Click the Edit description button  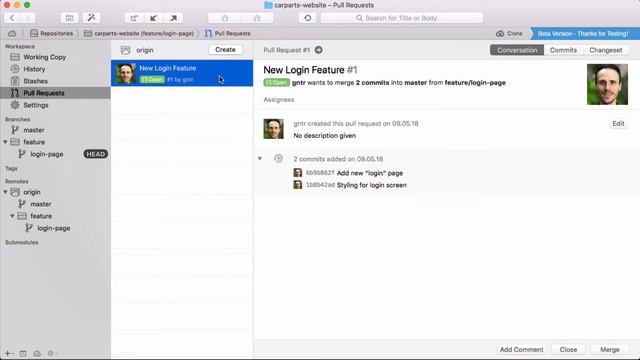pos(618,123)
